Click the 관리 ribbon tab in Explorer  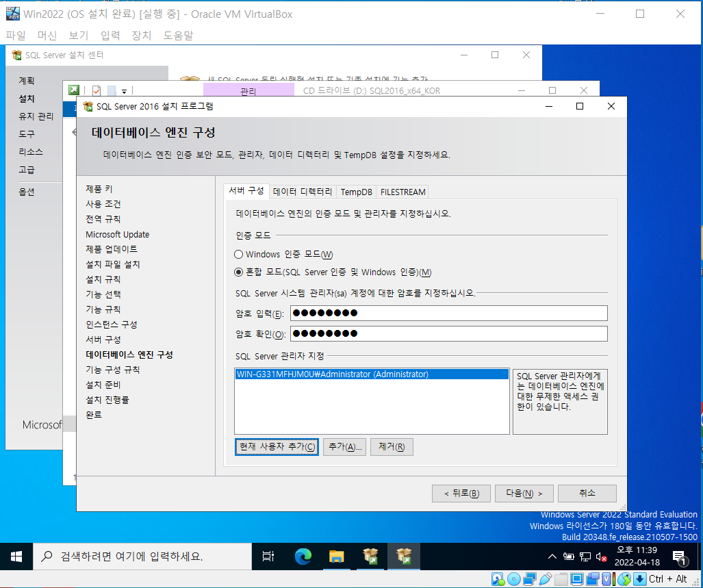pyautogui.click(x=248, y=91)
